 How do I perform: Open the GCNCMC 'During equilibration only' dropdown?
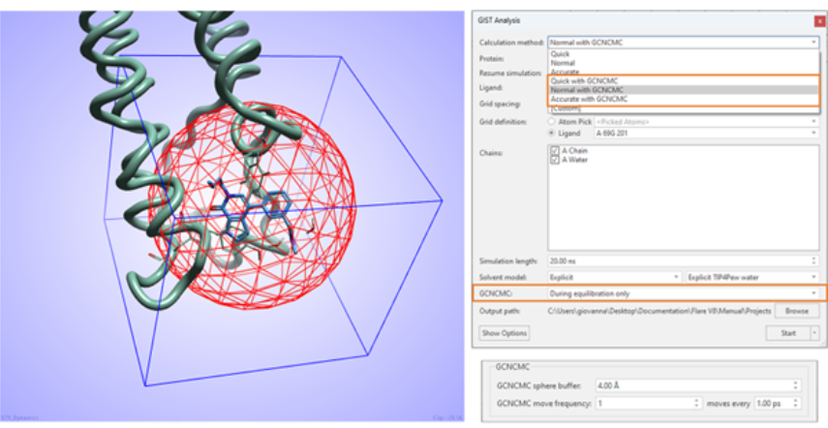point(683,293)
